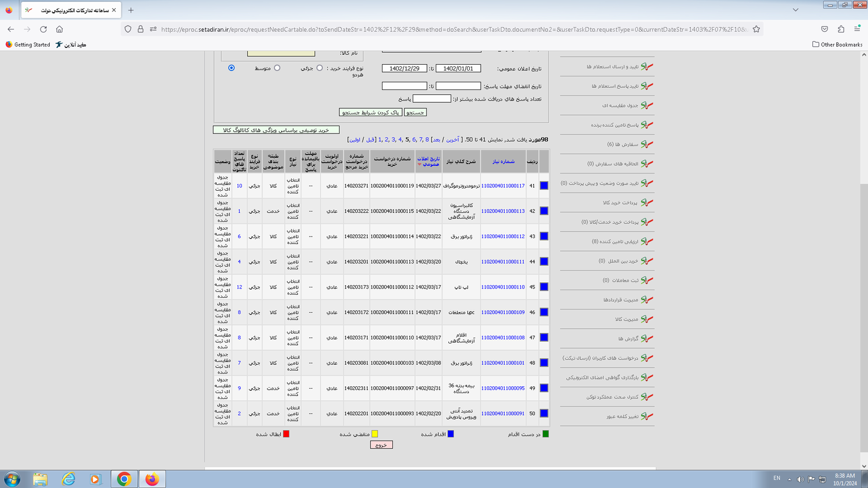Click the icon next to گزارش ها
The image size is (868, 488).
647,338
